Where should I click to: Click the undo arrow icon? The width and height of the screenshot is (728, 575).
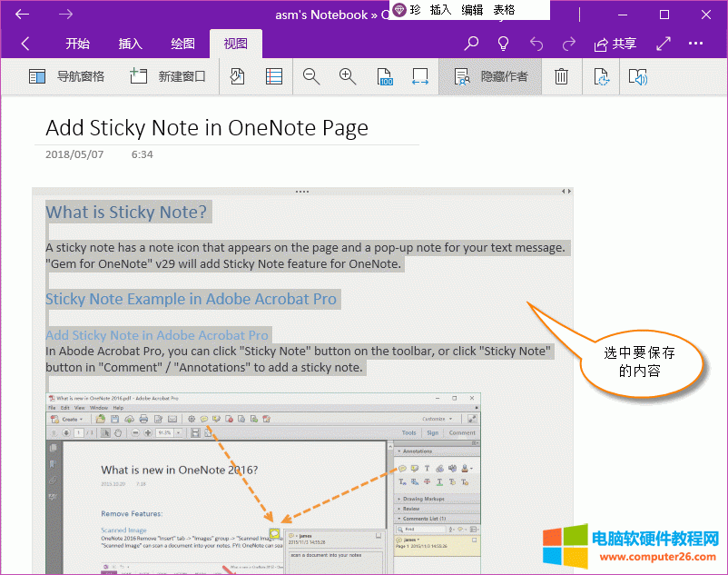[536, 43]
